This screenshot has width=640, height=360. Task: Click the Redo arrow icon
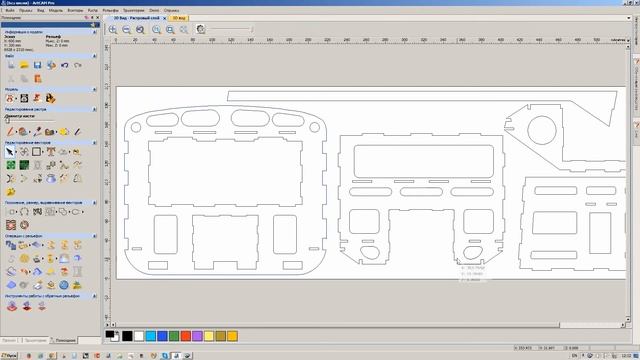[x=78, y=65]
